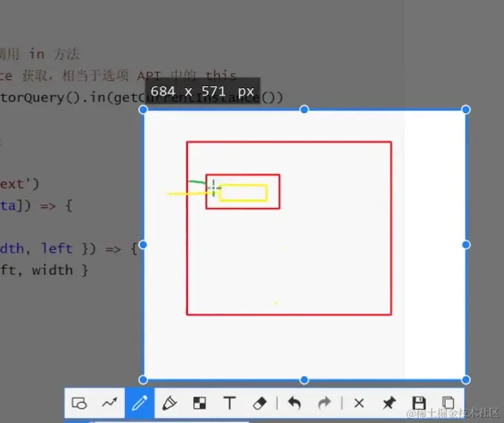
Task: Select the text tool
Action: point(229,403)
